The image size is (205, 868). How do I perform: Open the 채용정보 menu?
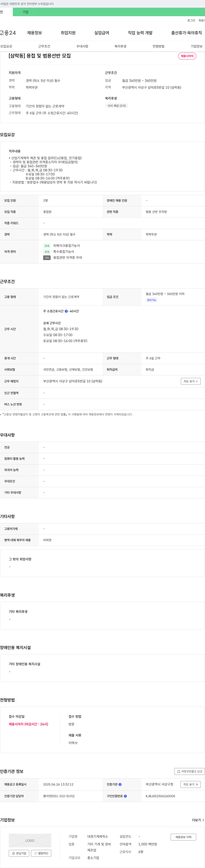click(x=34, y=33)
